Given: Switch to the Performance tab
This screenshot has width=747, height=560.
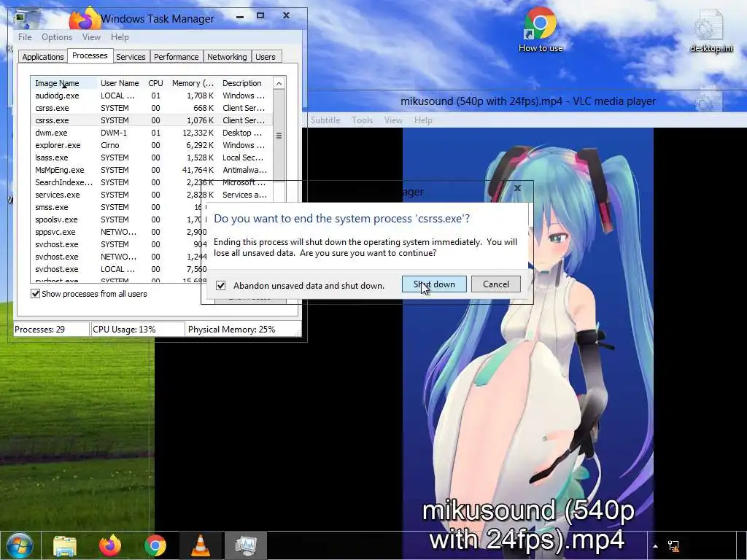Looking at the screenshot, I should tap(177, 57).
